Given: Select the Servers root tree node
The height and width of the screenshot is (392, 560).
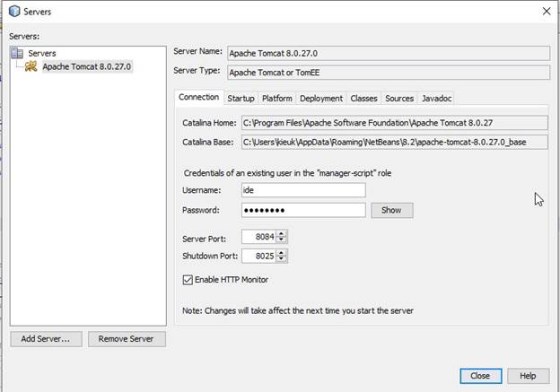Looking at the screenshot, I should (42, 53).
